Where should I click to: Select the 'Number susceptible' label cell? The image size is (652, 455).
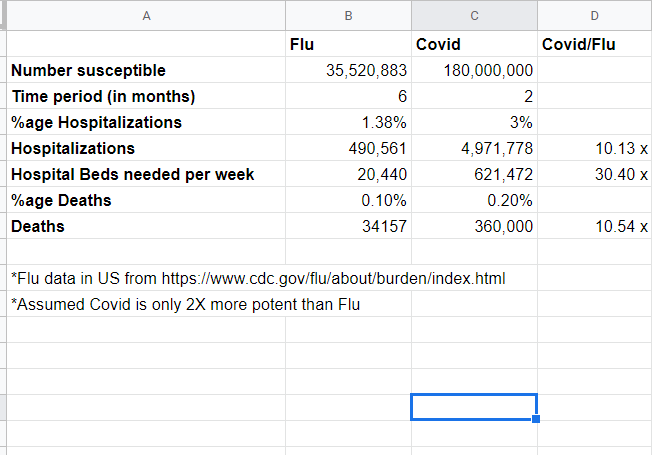(x=146, y=70)
